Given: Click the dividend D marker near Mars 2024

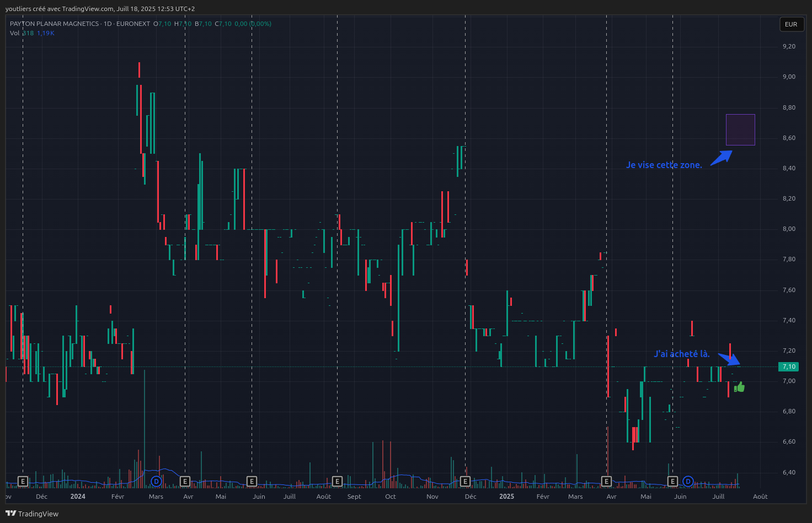Looking at the screenshot, I should [156, 482].
